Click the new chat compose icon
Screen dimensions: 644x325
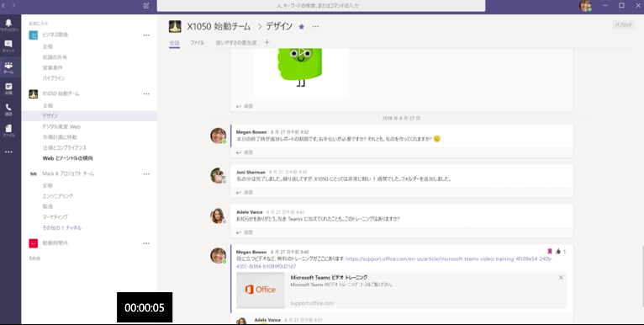click(146, 5)
